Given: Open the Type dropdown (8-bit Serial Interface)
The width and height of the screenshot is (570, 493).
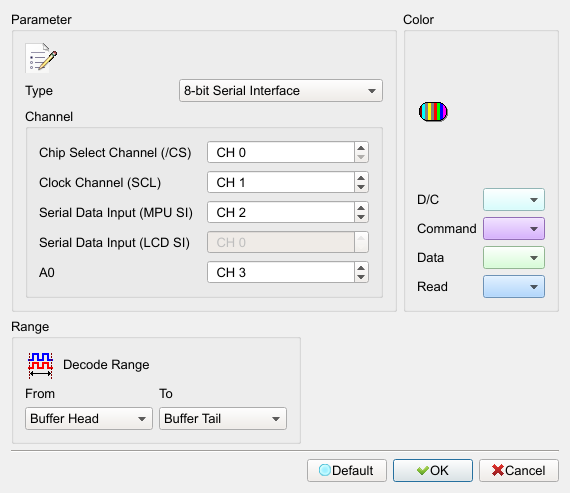Looking at the screenshot, I should (281, 91).
